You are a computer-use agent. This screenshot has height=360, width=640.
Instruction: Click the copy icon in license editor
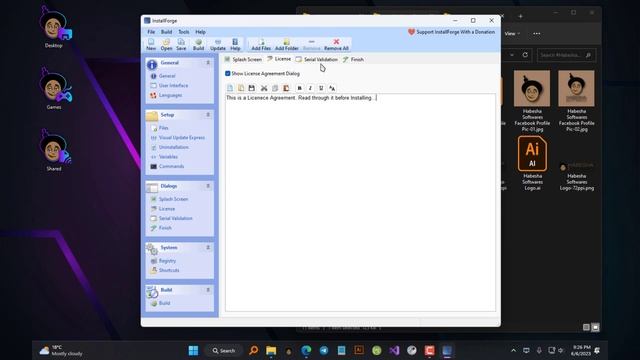coord(275,88)
